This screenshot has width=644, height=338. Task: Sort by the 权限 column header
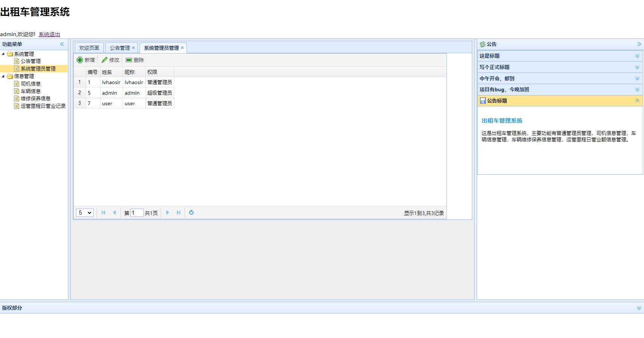coord(160,72)
